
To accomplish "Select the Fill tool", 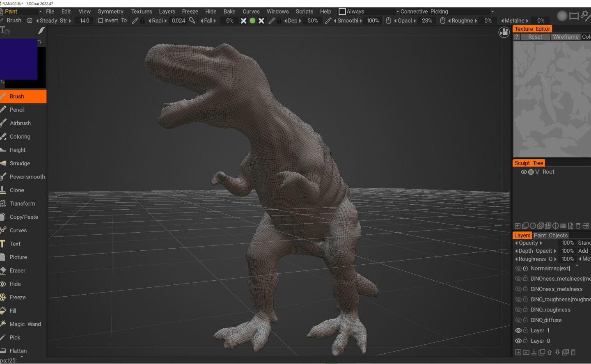I will [x=23, y=311].
